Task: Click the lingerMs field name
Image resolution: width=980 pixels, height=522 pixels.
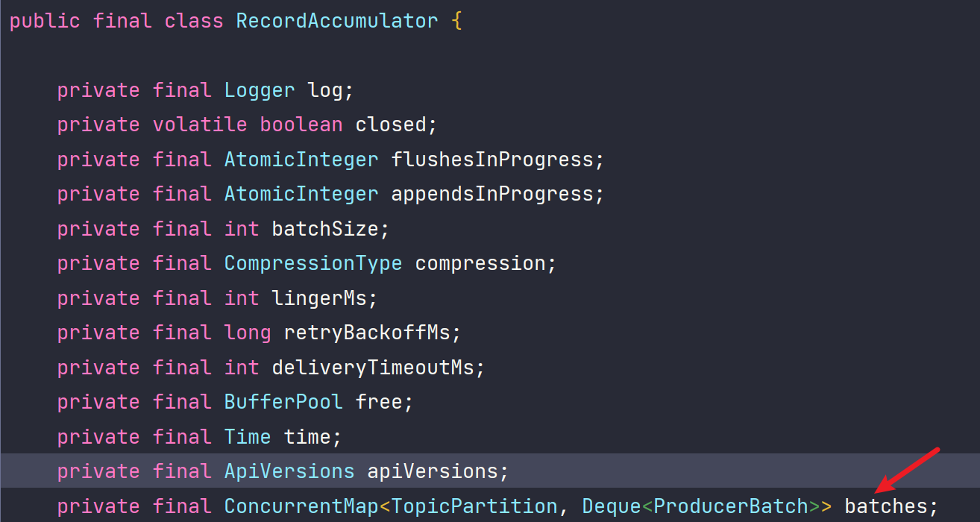Action: [319, 298]
